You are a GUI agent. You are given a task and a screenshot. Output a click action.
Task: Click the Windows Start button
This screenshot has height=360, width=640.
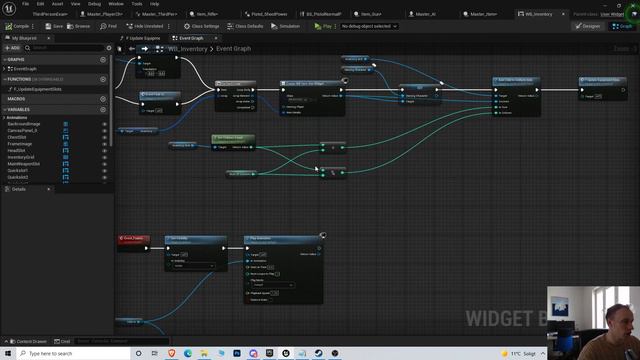click(x=8, y=353)
